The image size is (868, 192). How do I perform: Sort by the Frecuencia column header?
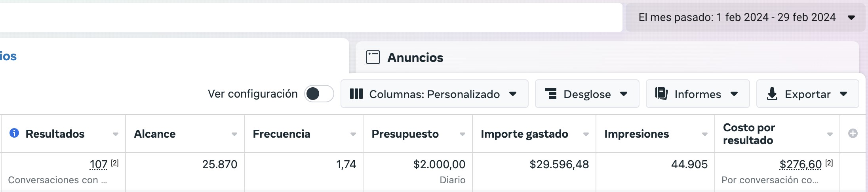click(x=282, y=134)
